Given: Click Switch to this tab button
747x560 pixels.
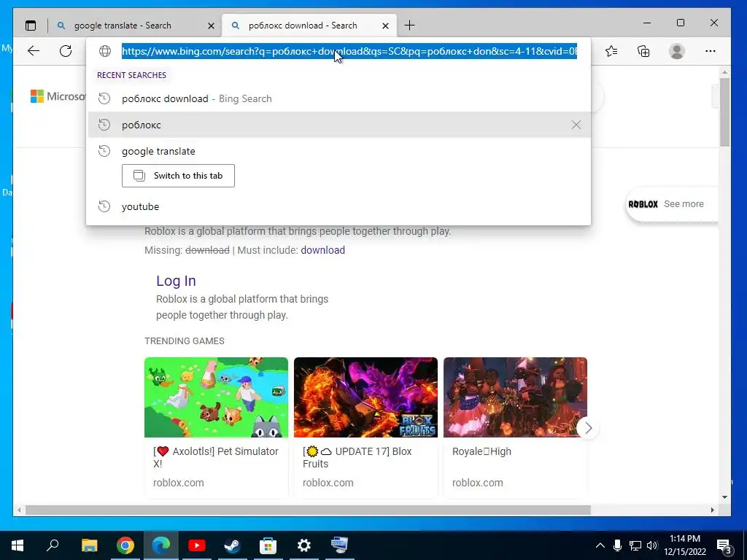Looking at the screenshot, I should pos(178,176).
